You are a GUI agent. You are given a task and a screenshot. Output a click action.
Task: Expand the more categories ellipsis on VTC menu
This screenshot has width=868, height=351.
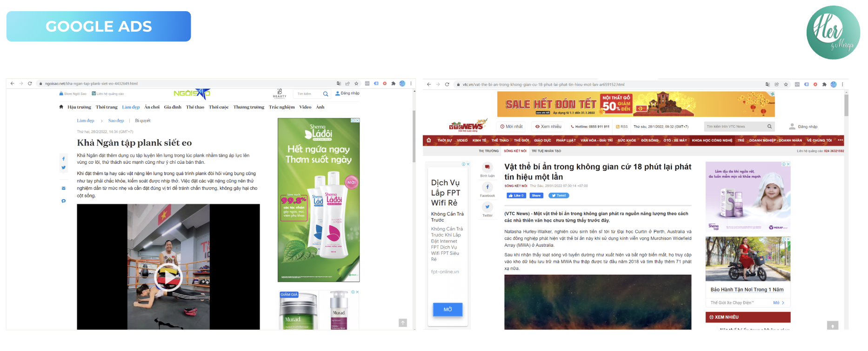click(x=840, y=140)
